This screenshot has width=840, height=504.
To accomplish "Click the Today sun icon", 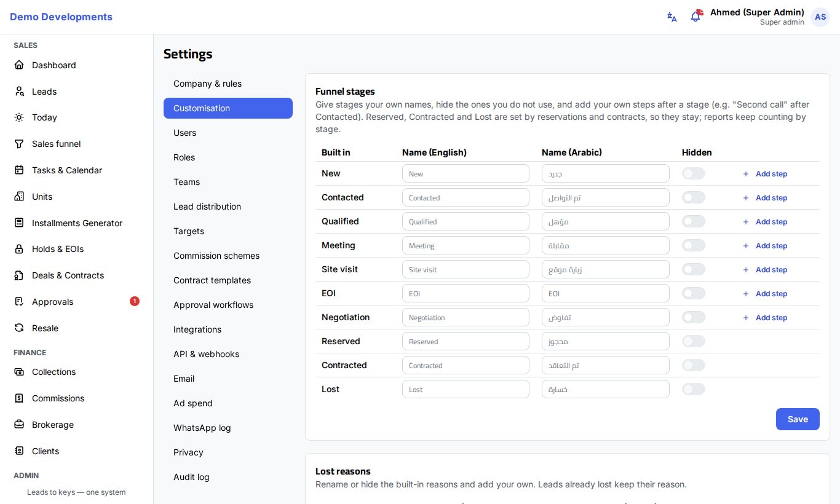I will [19, 117].
